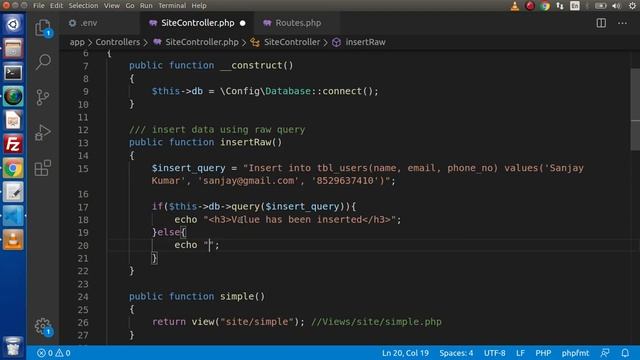This screenshot has width=640, height=360.
Task: Open the system settings cog in top panel
Action: 632,6
